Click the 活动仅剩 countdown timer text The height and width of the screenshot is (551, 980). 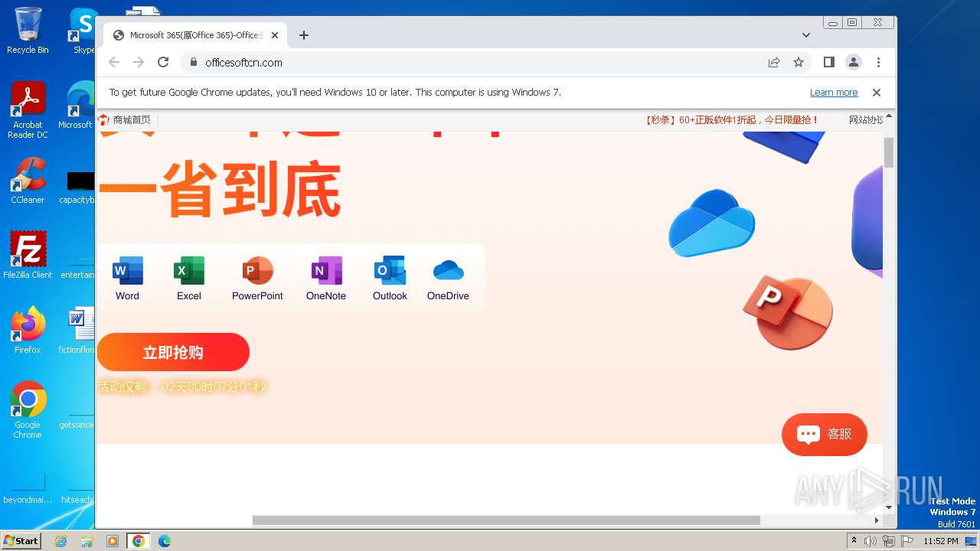click(x=182, y=387)
